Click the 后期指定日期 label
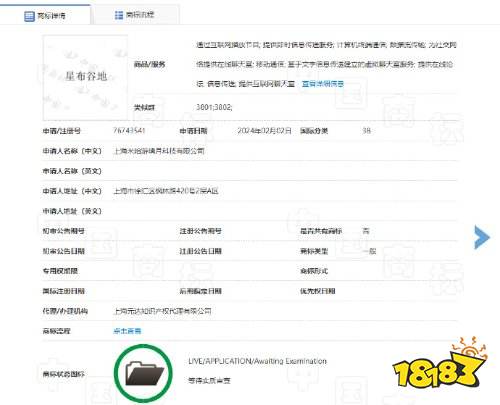 [201, 291]
